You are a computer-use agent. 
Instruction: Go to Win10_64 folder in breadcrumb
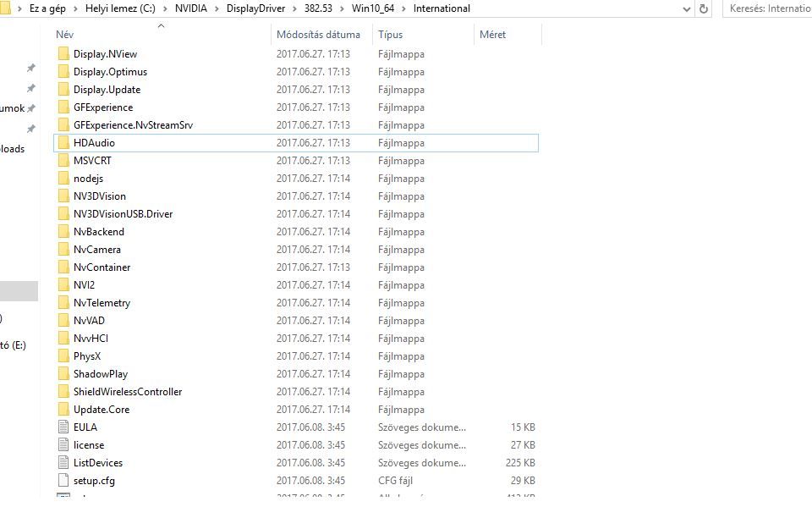click(373, 8)
